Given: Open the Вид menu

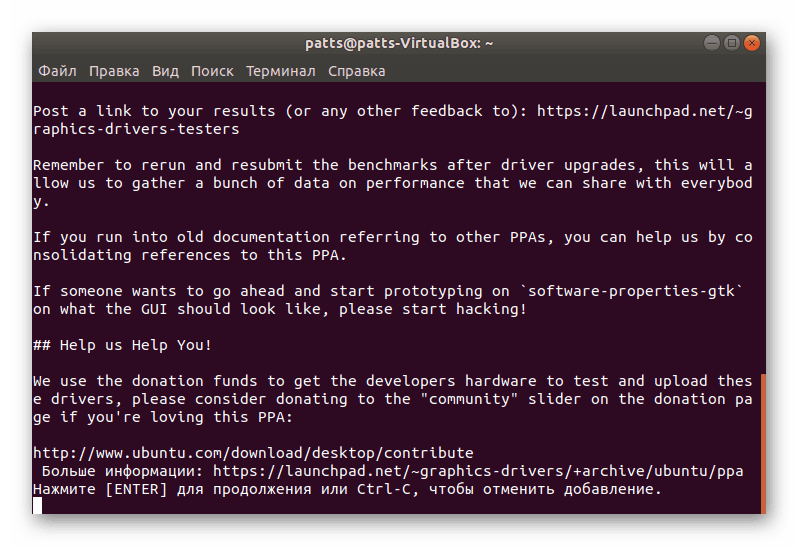Looking at the screenshot, I should click(x=165, y=71).
